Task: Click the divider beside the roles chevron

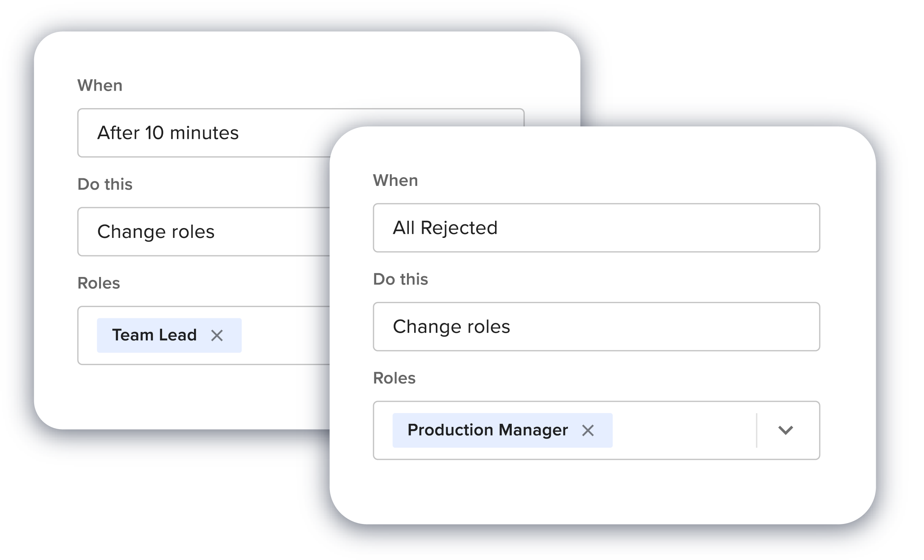Action: coord(757,430)
